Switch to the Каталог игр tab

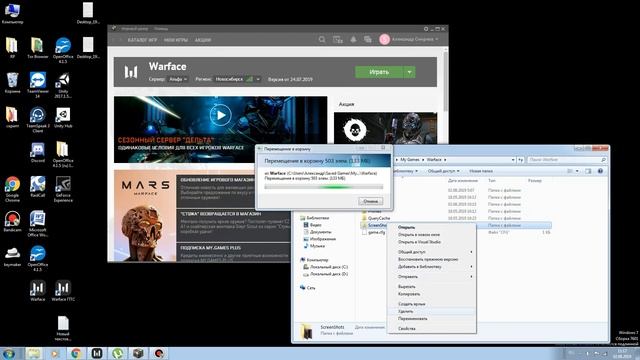click(142, 40)
